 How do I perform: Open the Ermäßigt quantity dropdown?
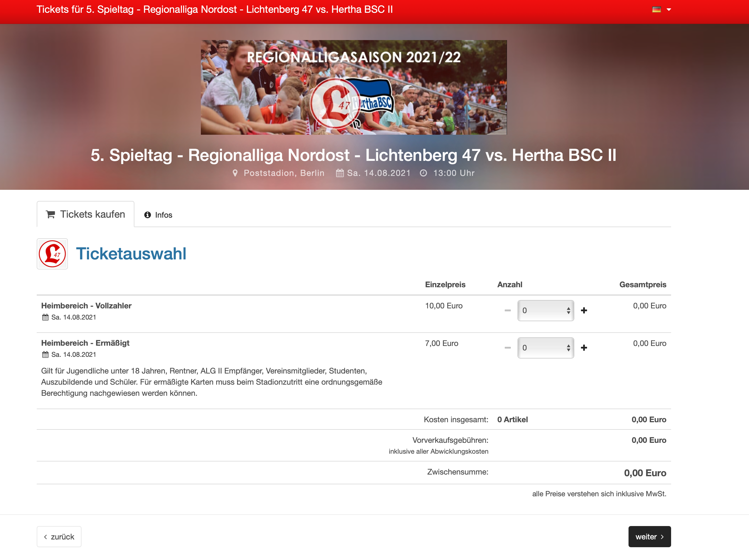point(546,348)
